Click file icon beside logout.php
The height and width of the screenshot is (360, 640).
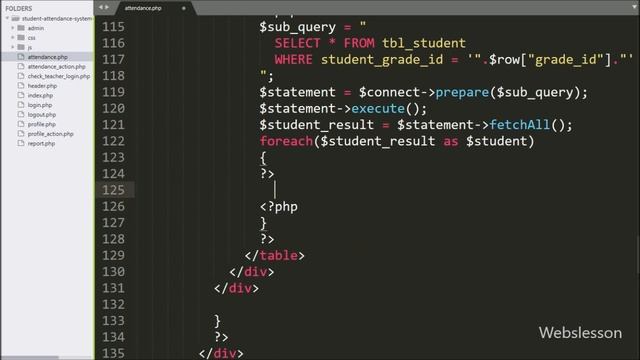point(21,115)
